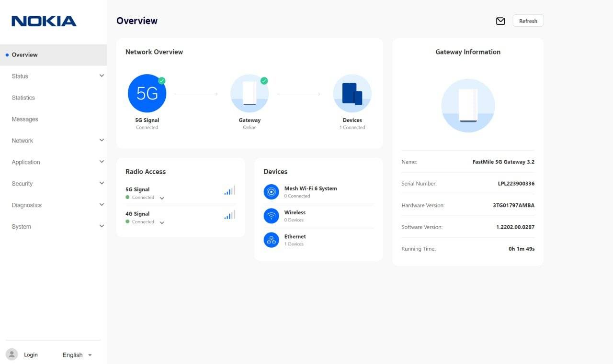Click the 4G signal strength bars icon
This screenshot has height=364, width=613.
point(229,215)
